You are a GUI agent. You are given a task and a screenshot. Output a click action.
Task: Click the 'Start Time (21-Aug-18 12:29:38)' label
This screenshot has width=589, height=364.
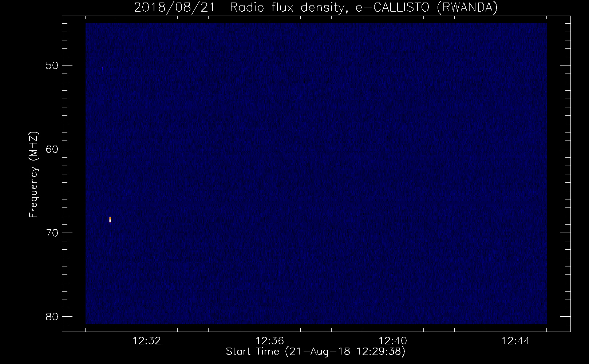pos(316,352)
